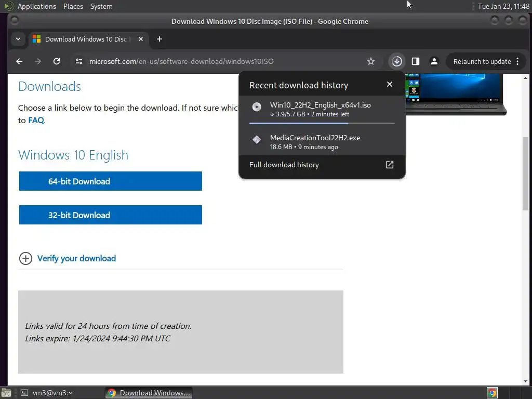This screenshot has height=399, width=532.
Task: Click the scrollbar down arrow
Action: [526, 381]
